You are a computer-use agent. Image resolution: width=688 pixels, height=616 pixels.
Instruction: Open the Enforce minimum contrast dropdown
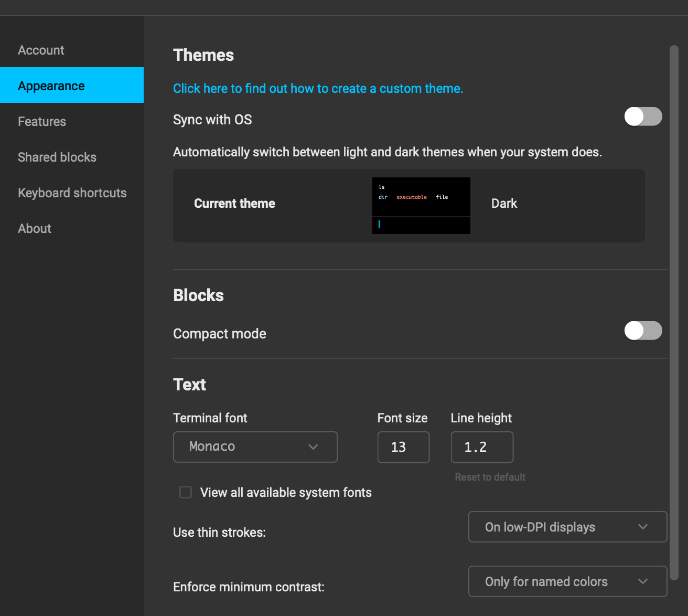click(x=567, y=581)
